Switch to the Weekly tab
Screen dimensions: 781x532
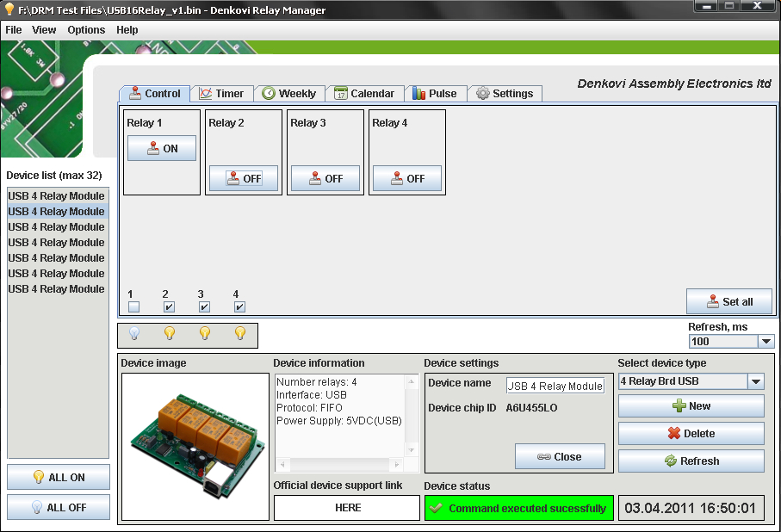point(289,94)
